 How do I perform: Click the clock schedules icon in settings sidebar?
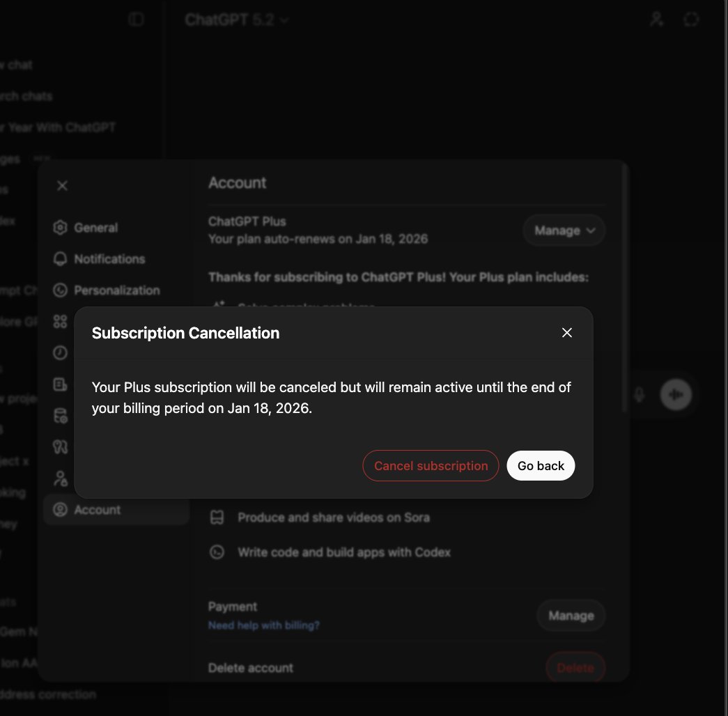tap(60, 353)
